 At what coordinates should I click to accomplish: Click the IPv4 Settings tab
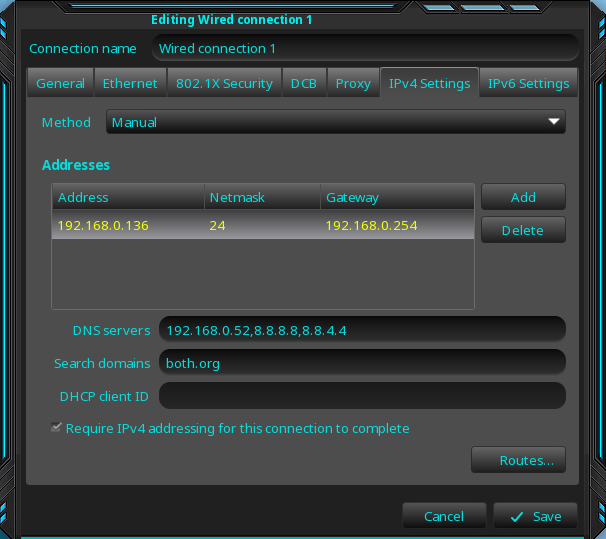click(429, 84)
